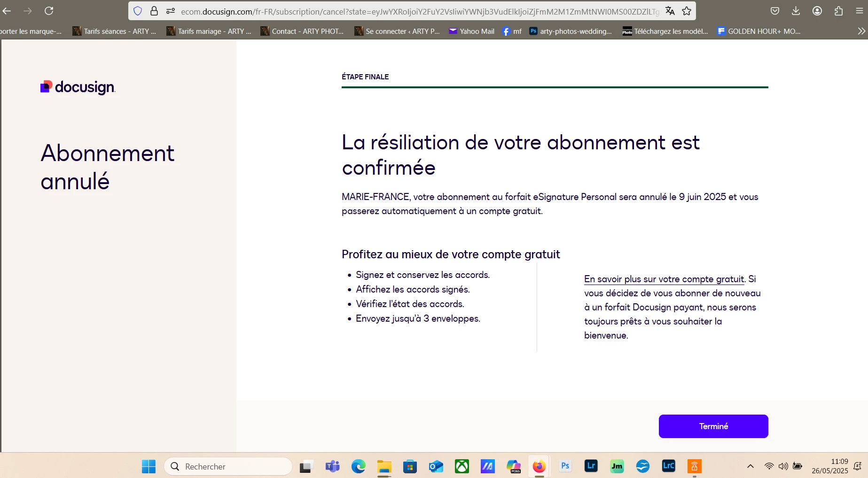Open the tracking protection shield icon
The image size is (868, 478).
coord(138,11)
